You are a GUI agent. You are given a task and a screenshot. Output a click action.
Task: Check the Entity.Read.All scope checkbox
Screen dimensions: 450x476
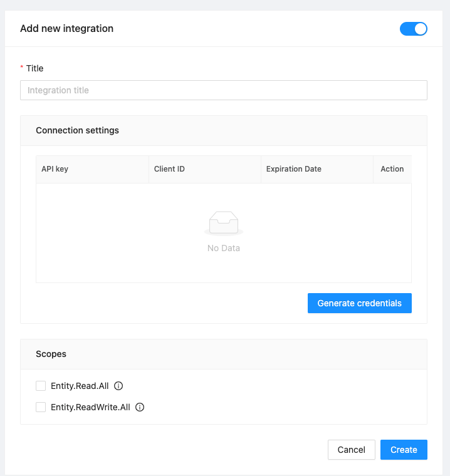pyautogui.click(x=41, y=386)
